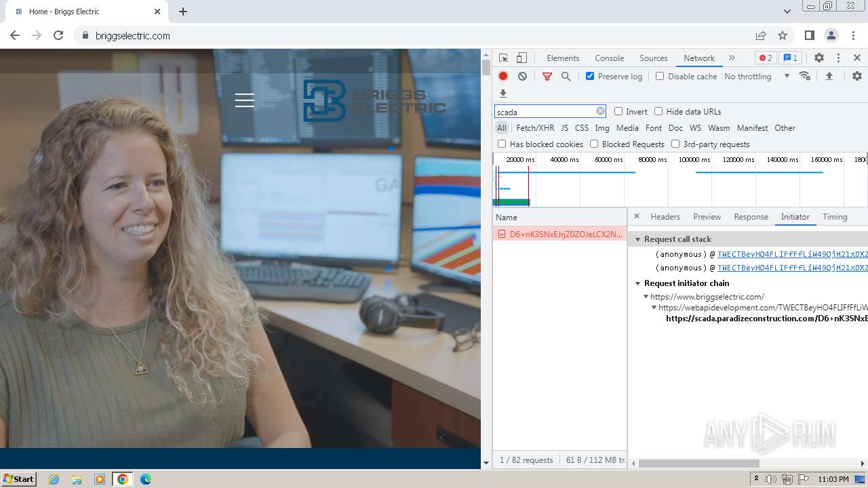Reload the Briggs Electric page
Screen dimensions: 868x488
58,35
